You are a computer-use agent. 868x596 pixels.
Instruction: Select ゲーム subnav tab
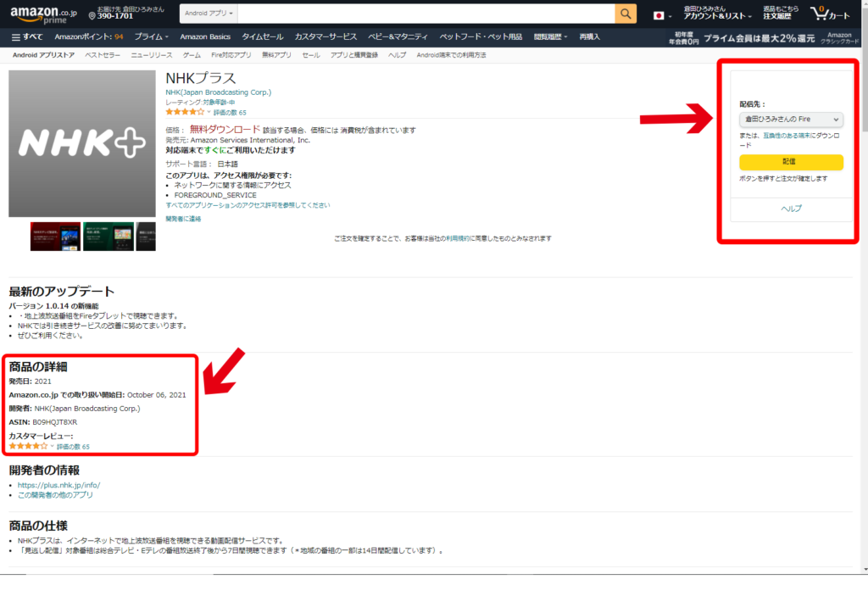tap(192, 55)
